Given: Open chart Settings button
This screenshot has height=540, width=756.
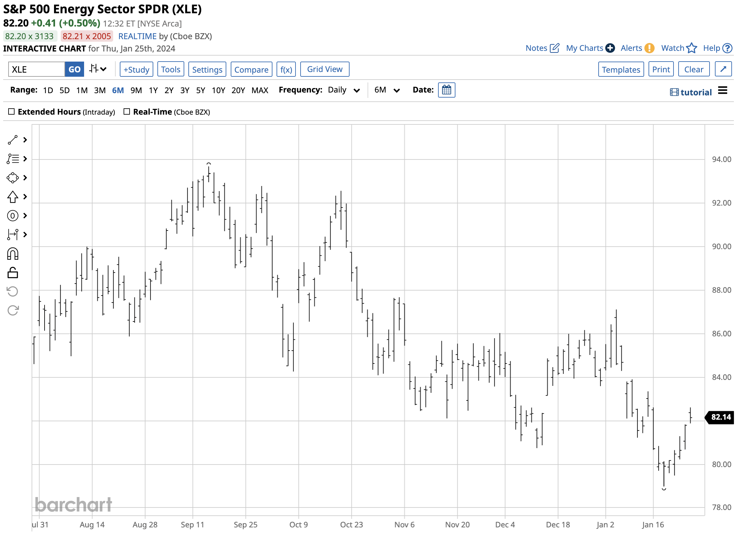Looking at the screenshot, I should coord(207,69).
